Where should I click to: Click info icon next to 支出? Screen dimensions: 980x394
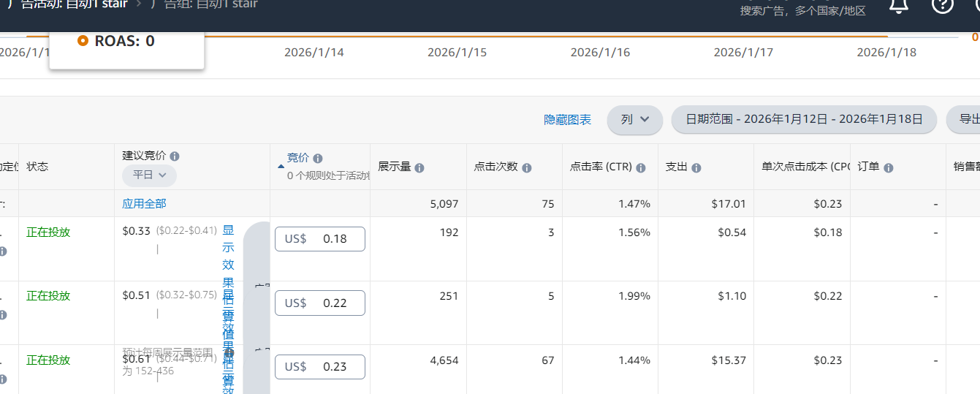696,167
